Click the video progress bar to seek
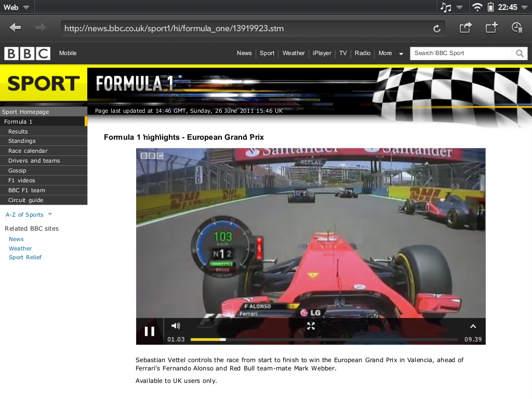 (x=324, y=339)
